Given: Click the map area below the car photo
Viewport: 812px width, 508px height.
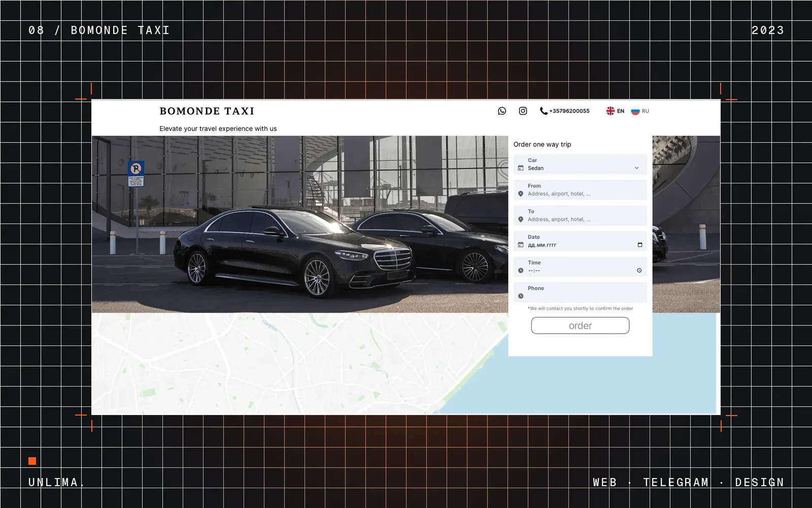Looking at the screenshot, I should coord(299,363).
